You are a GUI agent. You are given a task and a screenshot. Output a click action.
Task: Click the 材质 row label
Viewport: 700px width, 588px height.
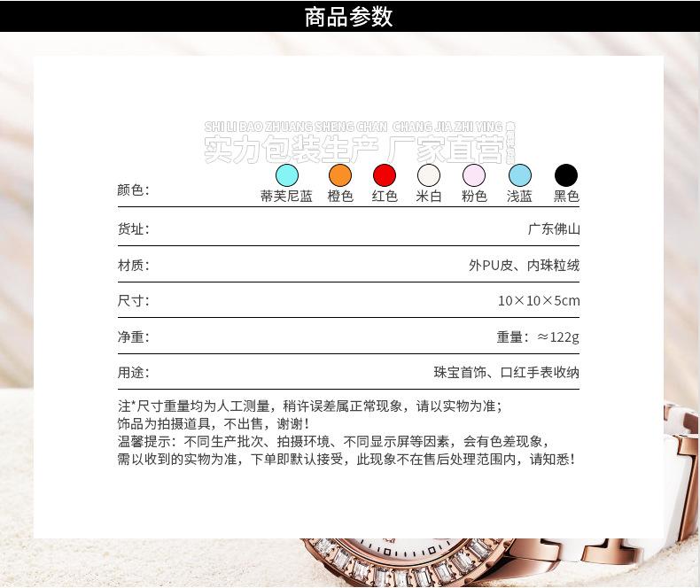pos(133,265)
